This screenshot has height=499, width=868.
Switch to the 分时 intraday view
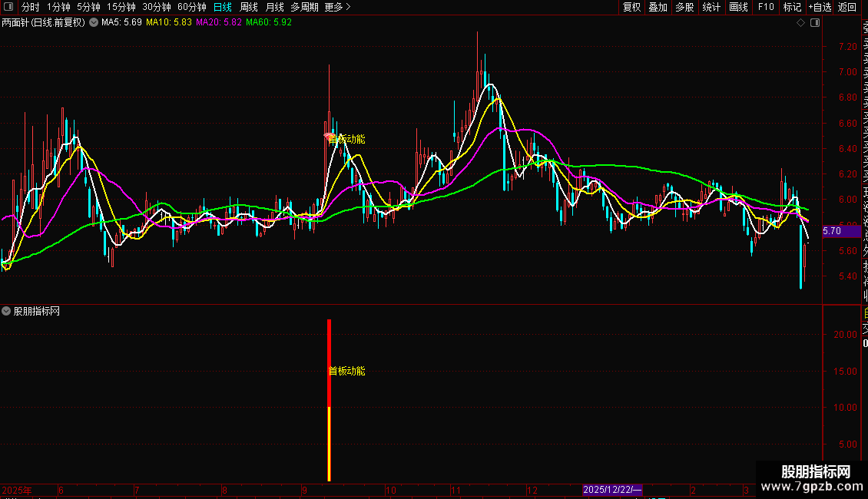click(x=30, y=7)
